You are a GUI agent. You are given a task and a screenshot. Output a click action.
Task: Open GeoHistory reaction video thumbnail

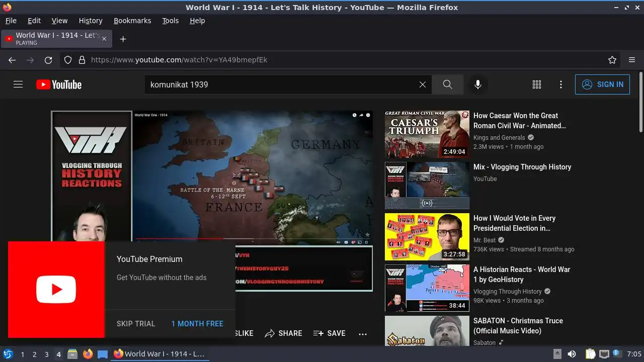coord(427,288)
